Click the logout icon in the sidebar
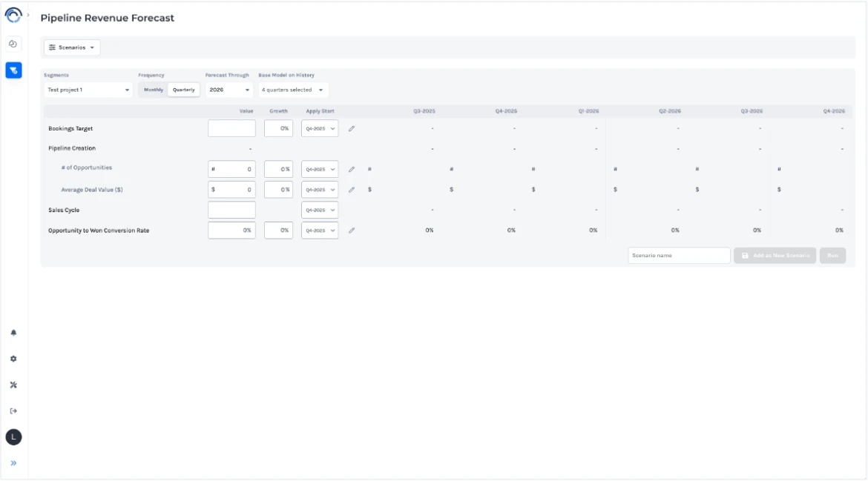Screen dimensions: 868x481 point(13,411)
